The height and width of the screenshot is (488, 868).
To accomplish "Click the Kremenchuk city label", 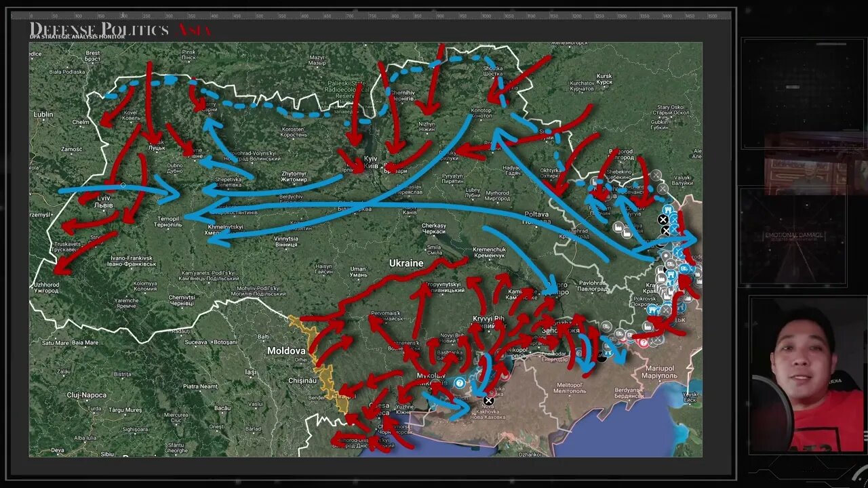I will point(489,251).
